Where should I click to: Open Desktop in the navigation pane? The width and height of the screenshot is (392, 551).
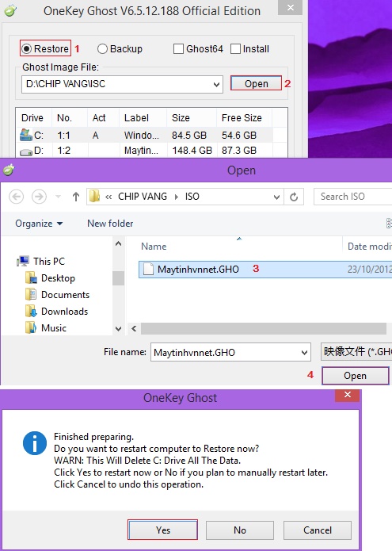point(50,278)
